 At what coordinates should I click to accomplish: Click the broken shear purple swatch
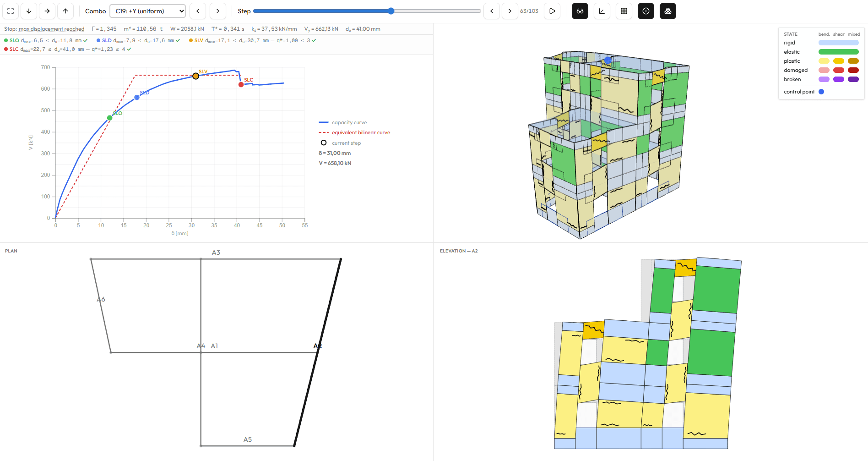839,79
